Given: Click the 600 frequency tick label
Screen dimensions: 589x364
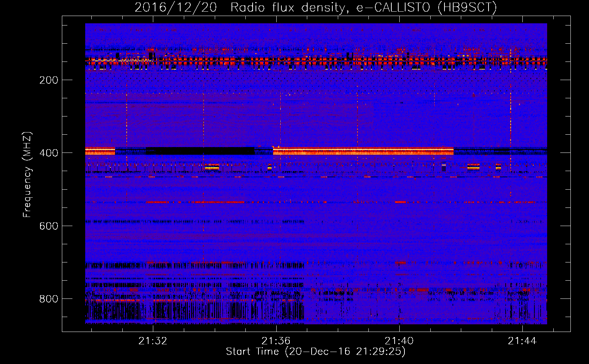Looking at the screenshot, I should [x=49, y=226].
